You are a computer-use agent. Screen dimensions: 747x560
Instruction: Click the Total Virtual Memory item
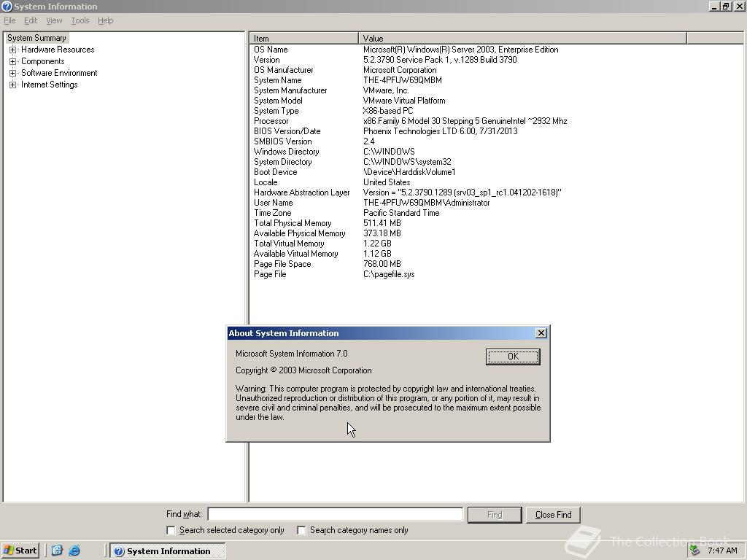point(289,244)
